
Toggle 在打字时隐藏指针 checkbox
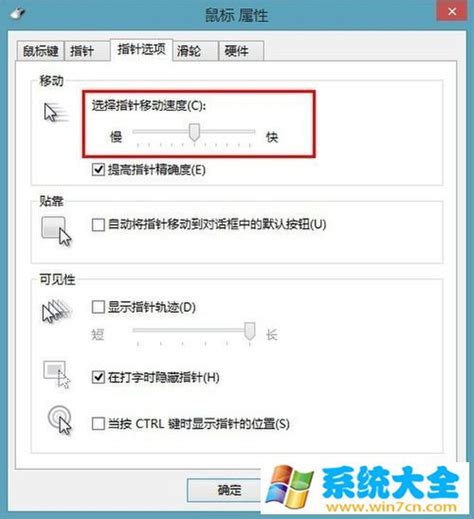click(x=98, y=377)
